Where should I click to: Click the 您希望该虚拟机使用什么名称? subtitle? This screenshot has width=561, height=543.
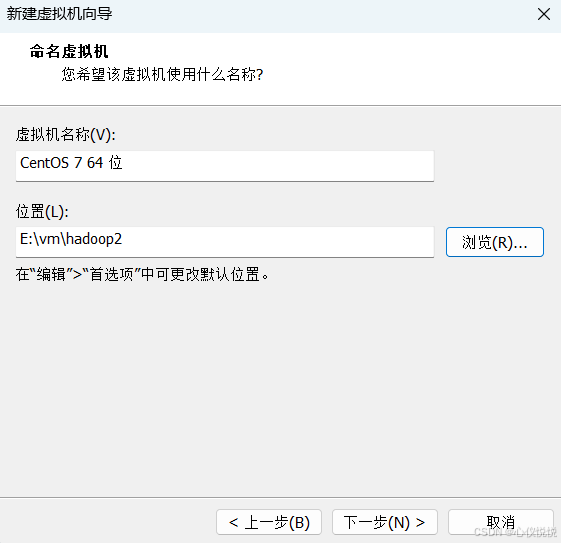tap(162, 74)
